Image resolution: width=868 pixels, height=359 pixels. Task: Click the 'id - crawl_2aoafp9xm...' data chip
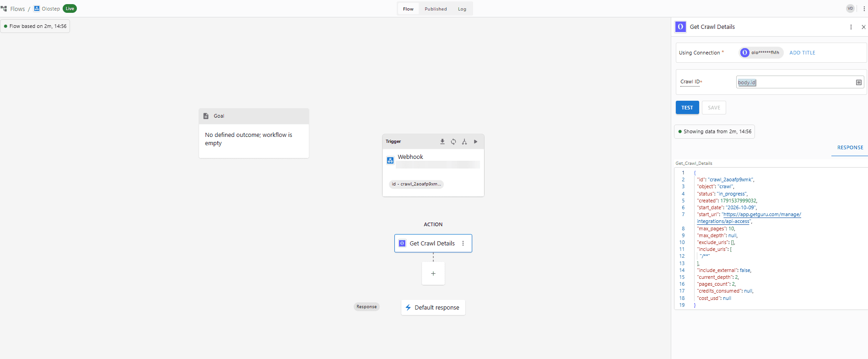[416, 184]
